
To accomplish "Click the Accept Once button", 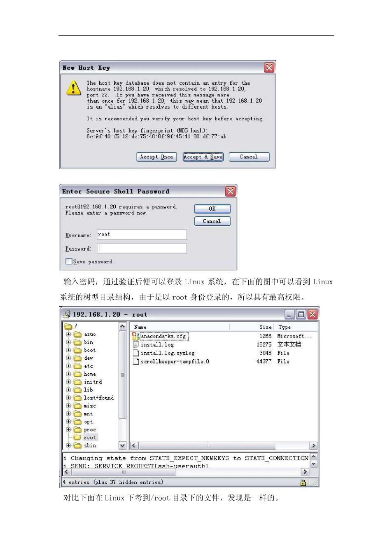I will 156,157.
